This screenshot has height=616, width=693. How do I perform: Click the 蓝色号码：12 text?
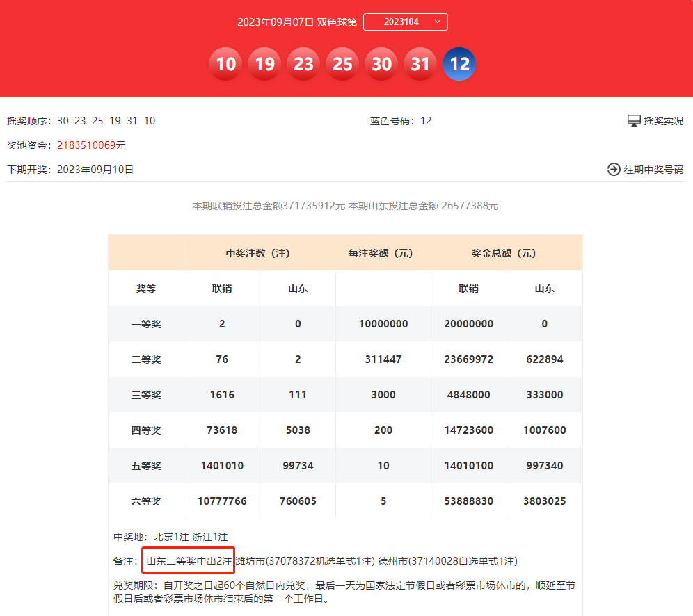(x=400, y=121)
